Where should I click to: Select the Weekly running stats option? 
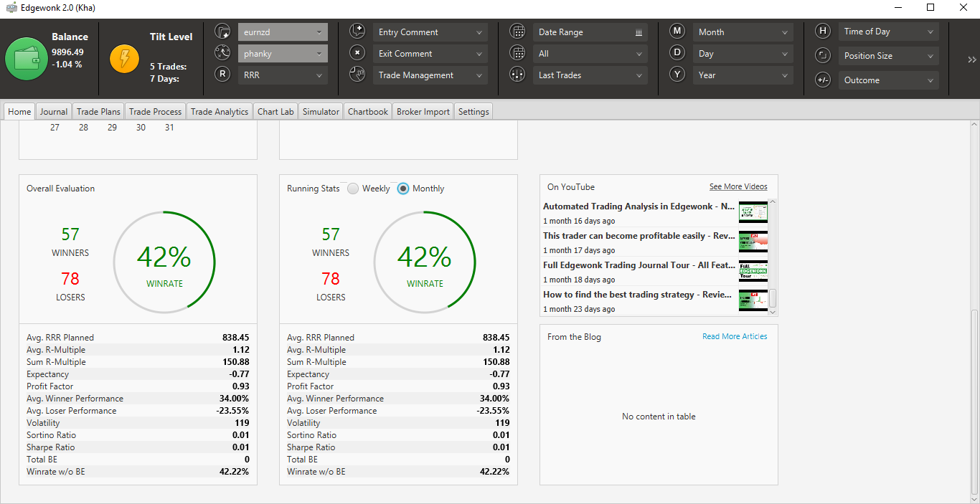coord(353,189)
